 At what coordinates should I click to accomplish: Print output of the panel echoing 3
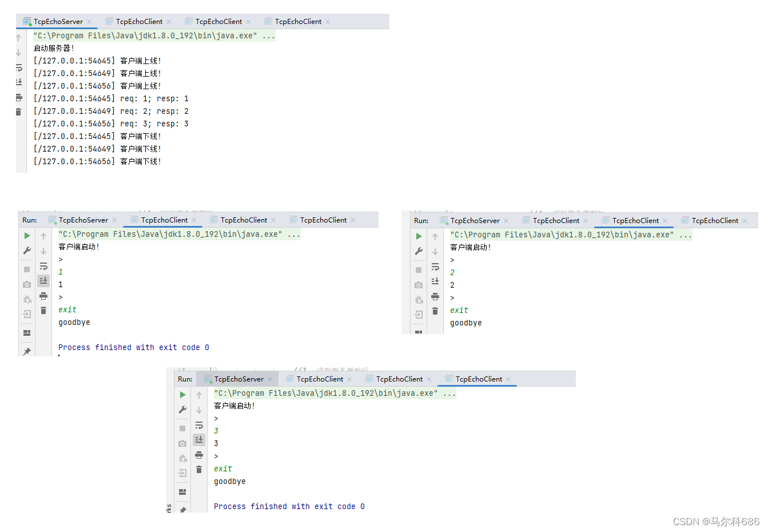[199, 455]
